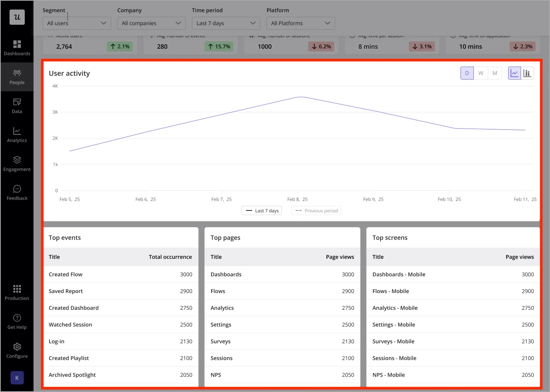Switch to line chart view
This screenshot has height=392, width=550.
click(515, 73)
